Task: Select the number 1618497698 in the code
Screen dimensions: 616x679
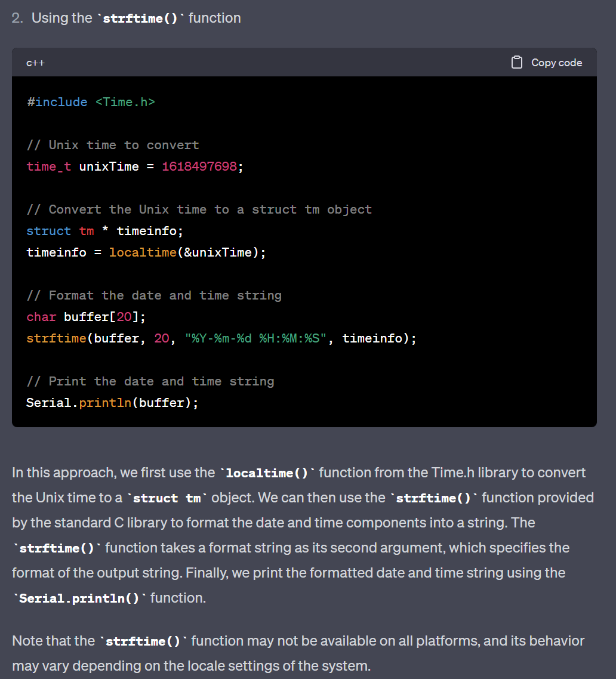Action: point(199,166)
